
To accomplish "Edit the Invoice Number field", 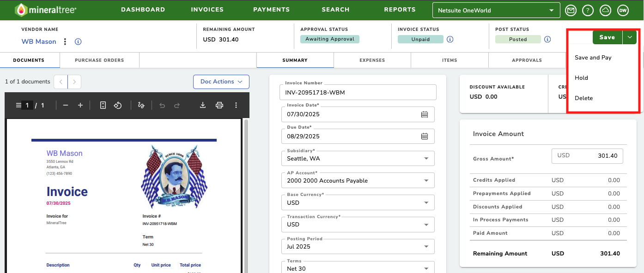I will 358,92.
